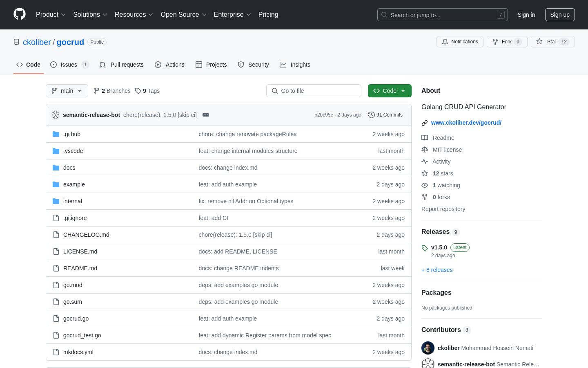588x368 pixels.
Task: Open the v1.5.0 release link
Action: pyautogui.click(x=439, y=247)
